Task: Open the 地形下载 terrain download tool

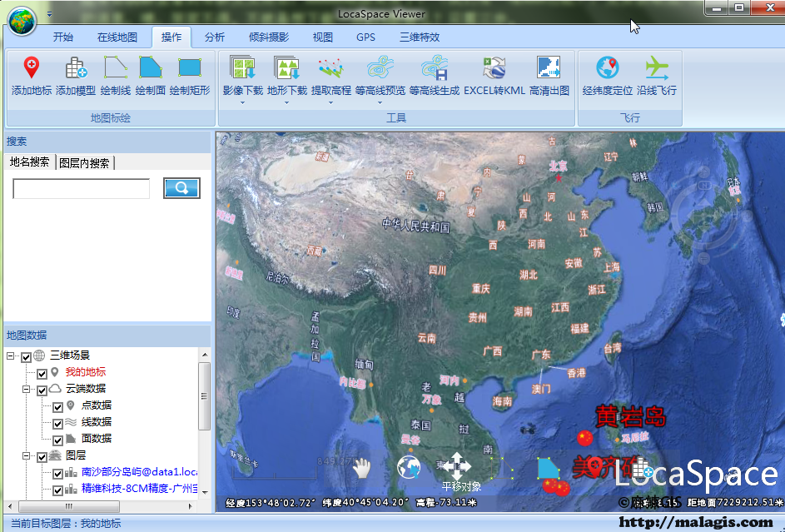Action: click(x=287, y=67)
